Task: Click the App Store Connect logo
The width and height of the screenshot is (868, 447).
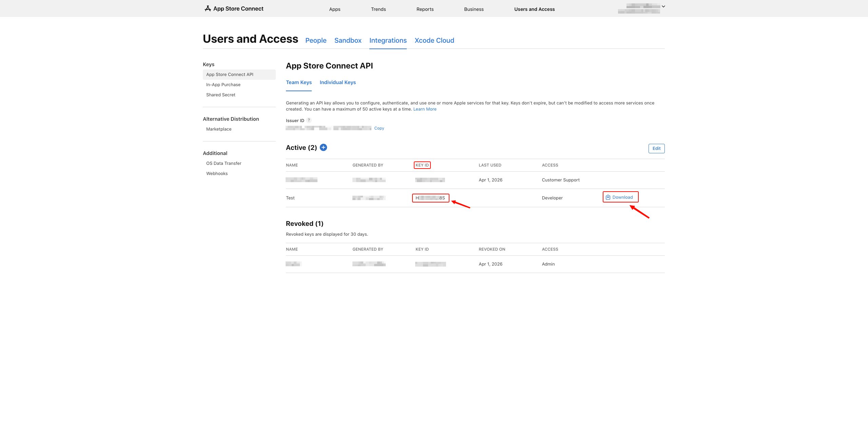Action: click(x=234, y=9)
